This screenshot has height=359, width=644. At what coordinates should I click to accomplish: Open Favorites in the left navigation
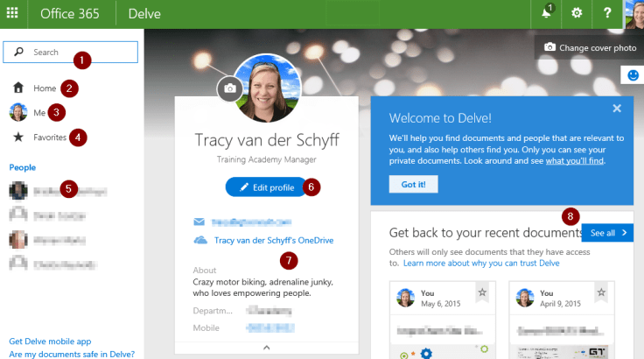(x=50, y=137)
